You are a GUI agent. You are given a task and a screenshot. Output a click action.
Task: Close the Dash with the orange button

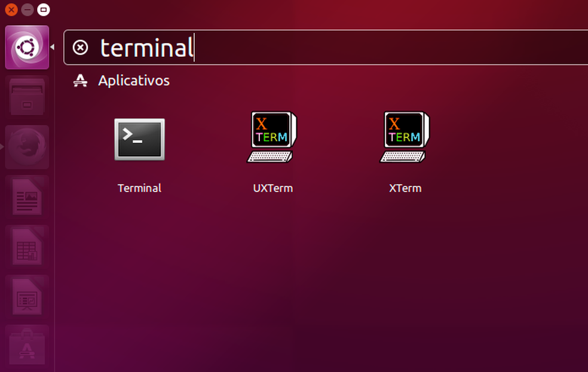[x=11, y=10]
